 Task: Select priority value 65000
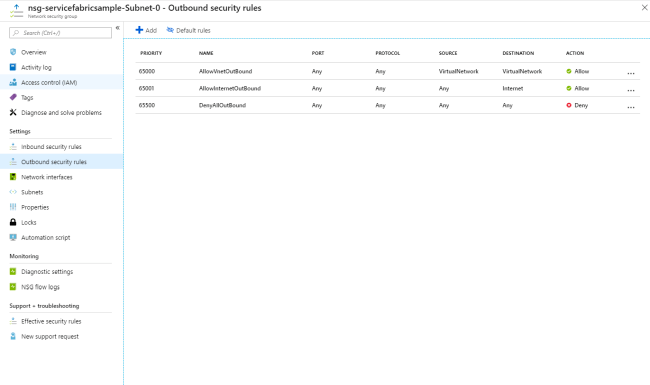(147, 71)
